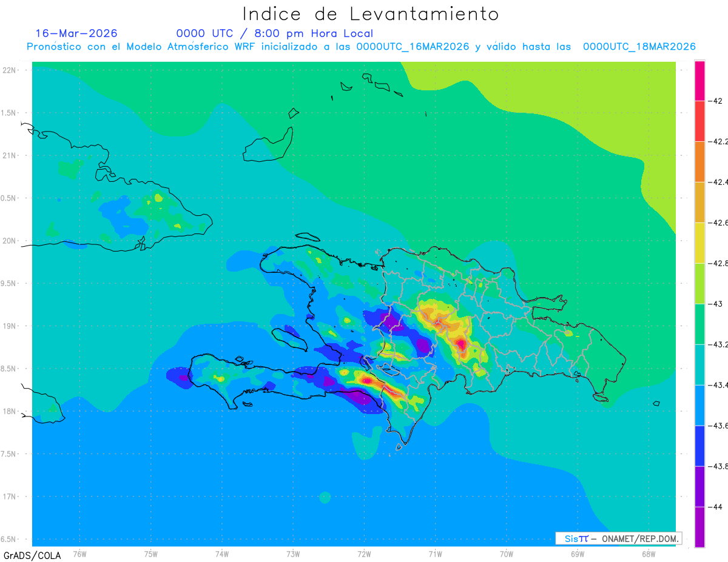
Task: Click the red swatch between -42 and -42.2
Action: tap(699, 121)
